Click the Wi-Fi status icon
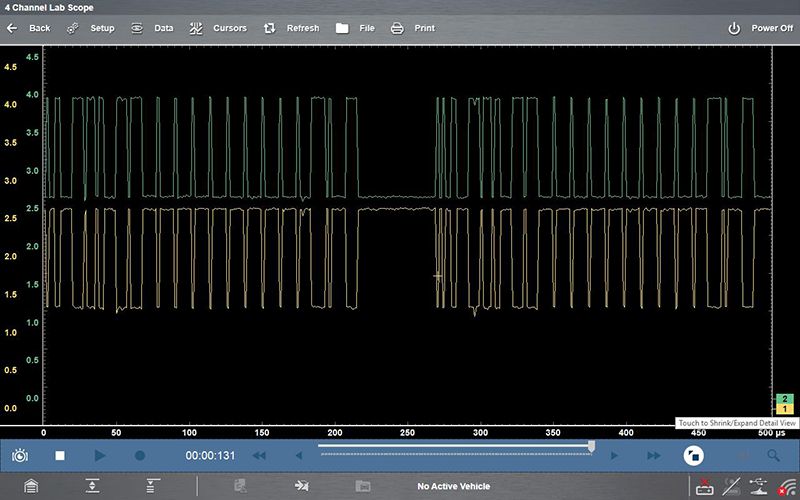Viewport: 800px width, 500px height. coord(787,487)
